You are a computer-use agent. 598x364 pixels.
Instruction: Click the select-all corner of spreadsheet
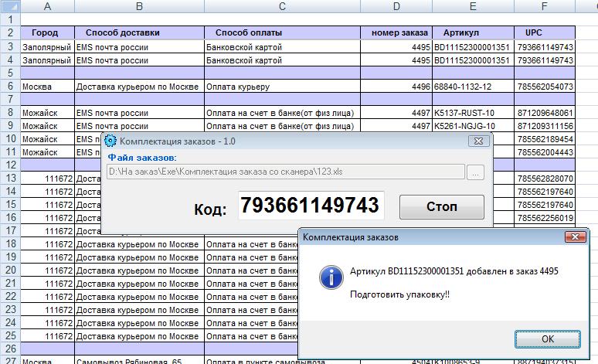pos(10,6)
